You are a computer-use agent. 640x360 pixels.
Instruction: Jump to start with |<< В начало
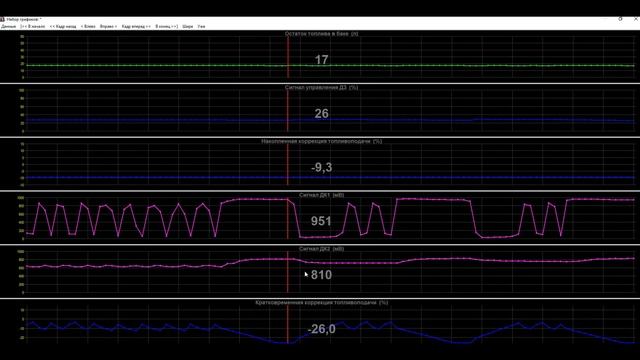pos(33,27)
